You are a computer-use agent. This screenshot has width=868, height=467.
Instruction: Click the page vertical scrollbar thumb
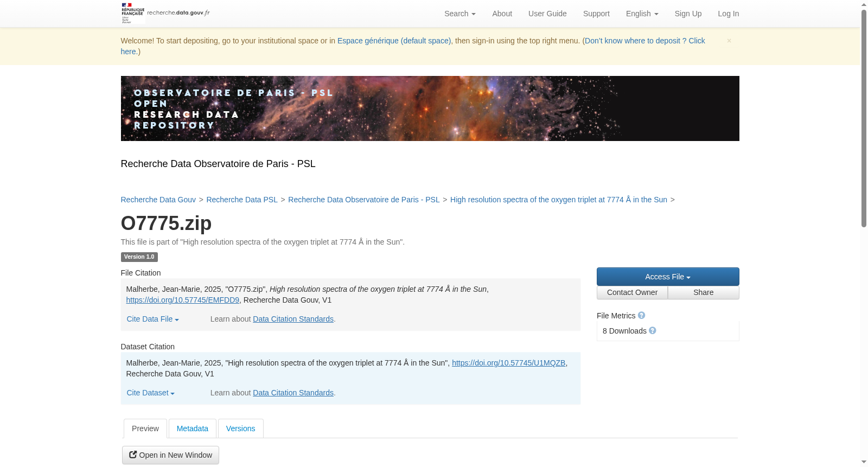(864, 118)
